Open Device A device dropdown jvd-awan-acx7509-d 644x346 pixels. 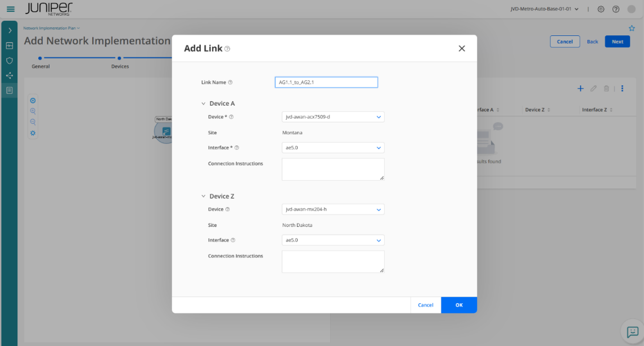point(333,117)
